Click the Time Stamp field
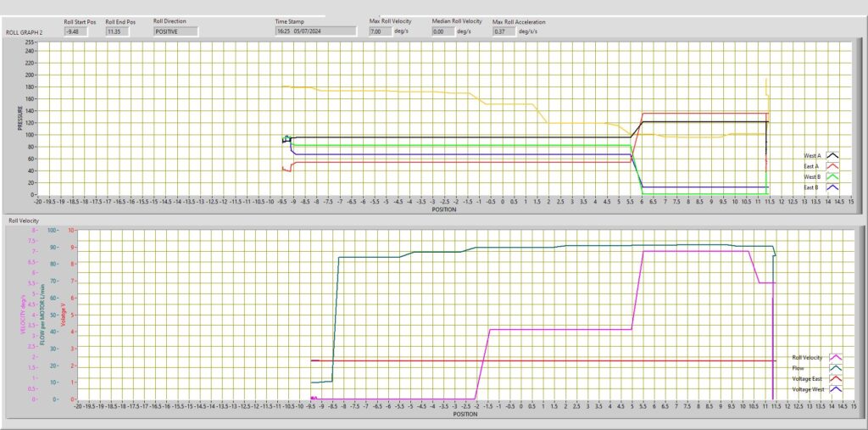 tap(315, 31)
